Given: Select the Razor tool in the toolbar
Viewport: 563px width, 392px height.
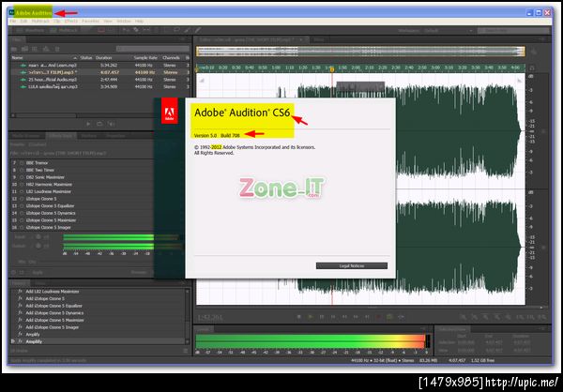Looking at the screenshot, I should click(136, 31).
